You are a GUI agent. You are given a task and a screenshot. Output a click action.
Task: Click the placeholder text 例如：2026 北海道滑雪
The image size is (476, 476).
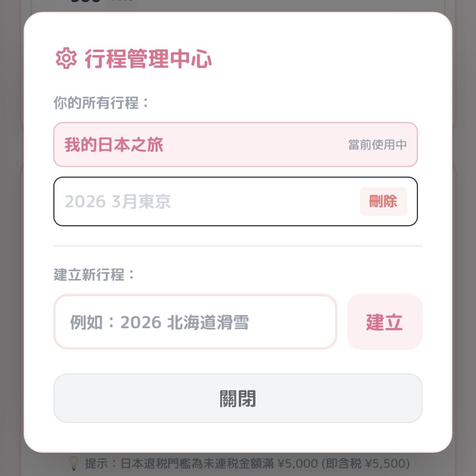coord(161,322)
